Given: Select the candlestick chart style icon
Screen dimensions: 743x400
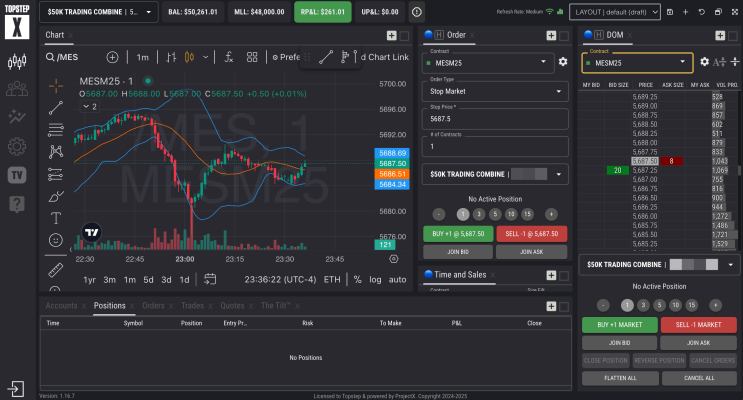Looking at the screenshot, I should (x=189, y=57).
